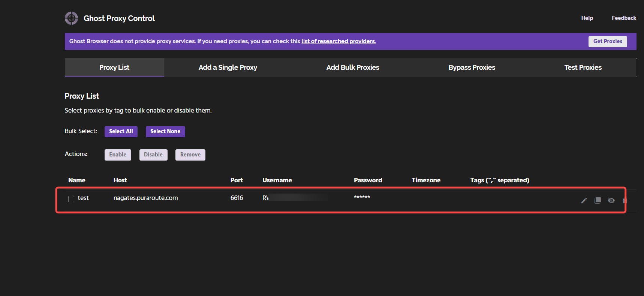Click the Ghost Proxy Control logo icon

coord(71,18)
